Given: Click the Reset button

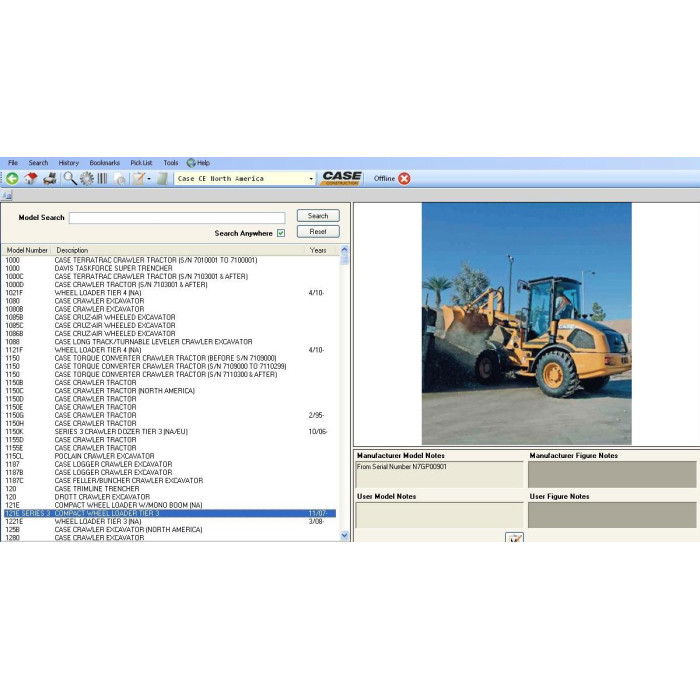Looking at the screenshot, I should point(318,231).
